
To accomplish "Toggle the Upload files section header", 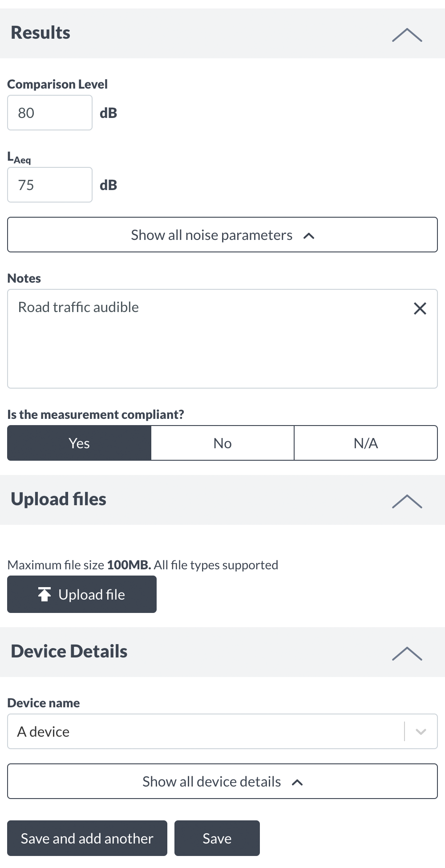I will tap(222, 500).
